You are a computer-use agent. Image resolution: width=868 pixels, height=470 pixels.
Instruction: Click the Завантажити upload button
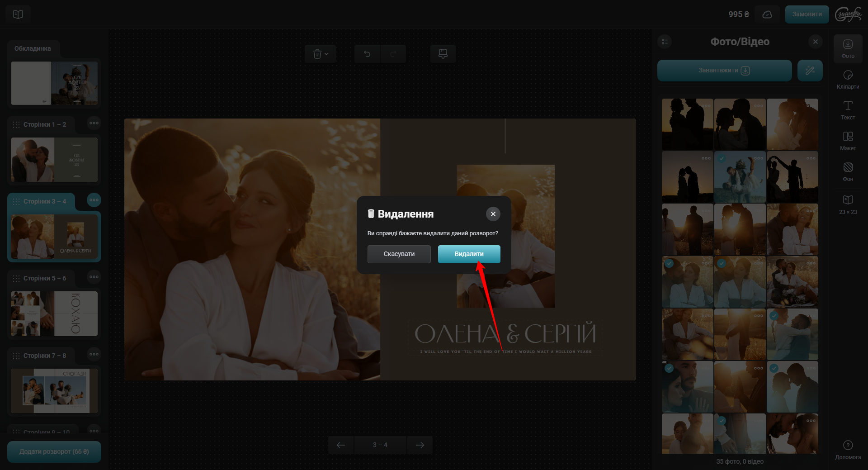click(x=724, y=71)
